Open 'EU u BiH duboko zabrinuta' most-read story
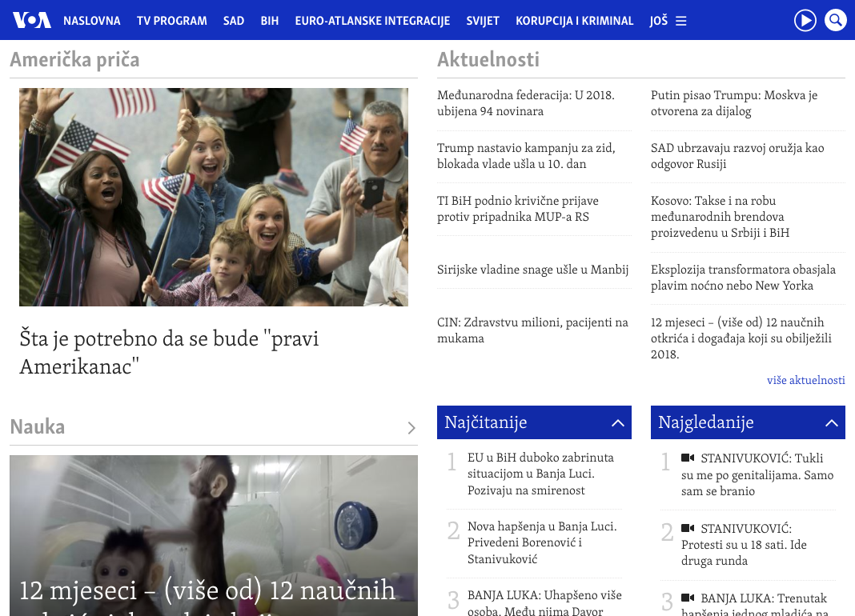Image resolution: width=855 pixels, height=616 pixels. [x=540, y=474]
